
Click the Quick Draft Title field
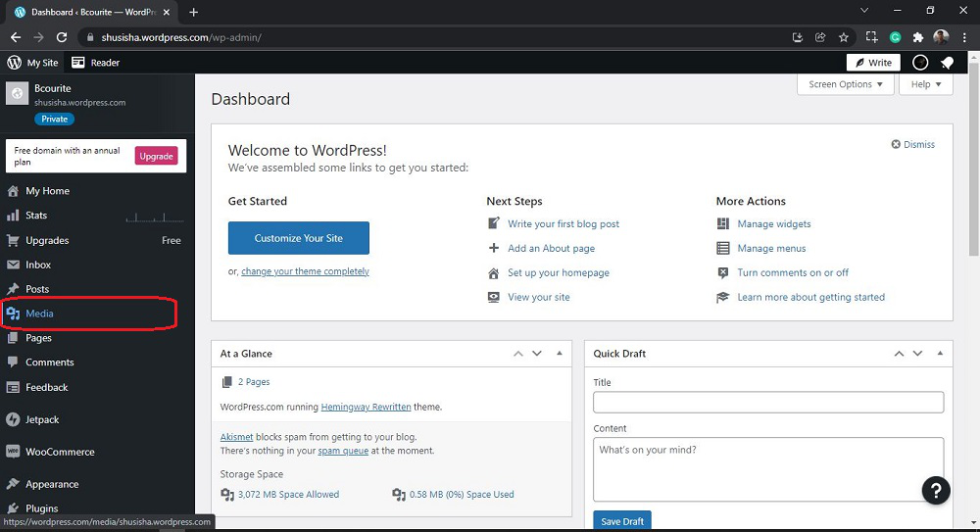pos(768,403)
